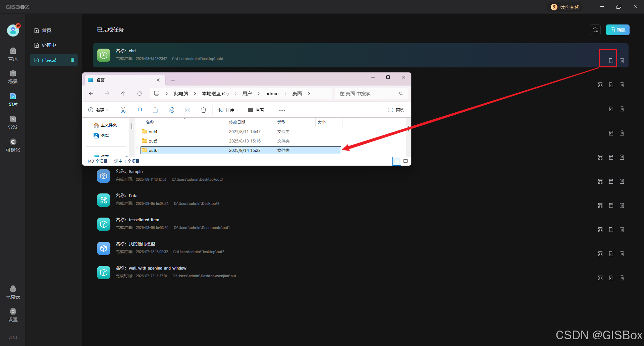Click the rename icon in Explorer toolbar
The image size is (644, 346).
coord(171,110)
